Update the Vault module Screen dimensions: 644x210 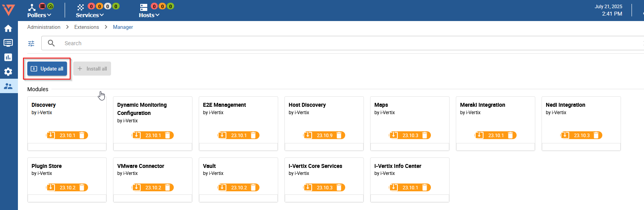(222, 187)
